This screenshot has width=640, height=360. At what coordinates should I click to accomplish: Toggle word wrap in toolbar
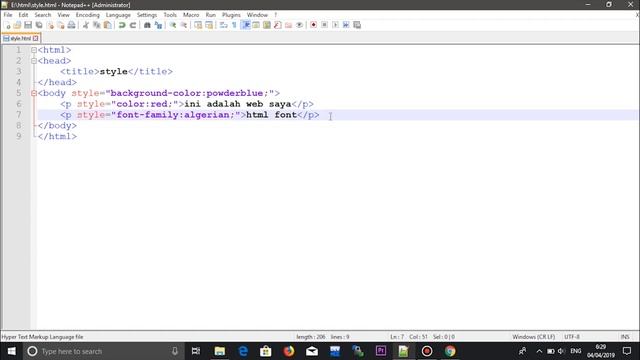[223, 25]
